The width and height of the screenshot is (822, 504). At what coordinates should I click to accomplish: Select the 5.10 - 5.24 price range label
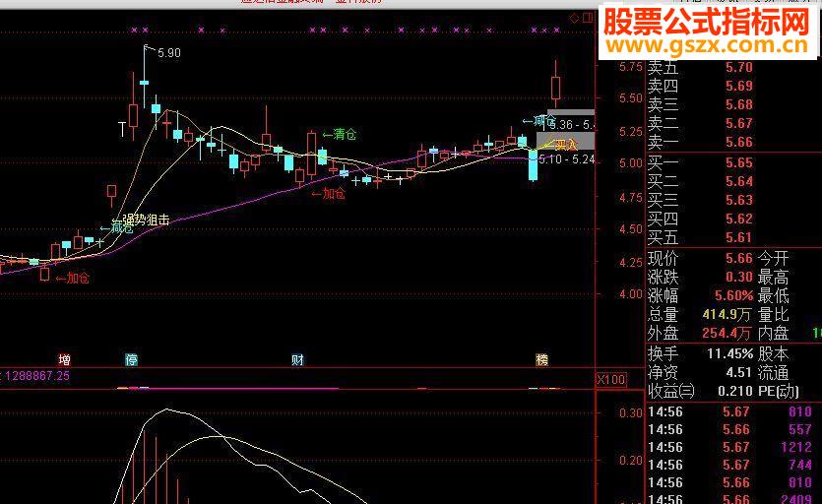point(567,158)
